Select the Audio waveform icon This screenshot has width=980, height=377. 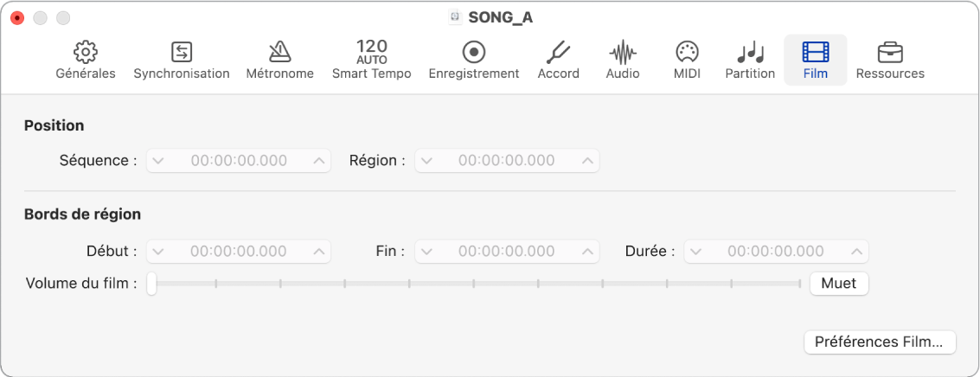(x=623, y=52)
